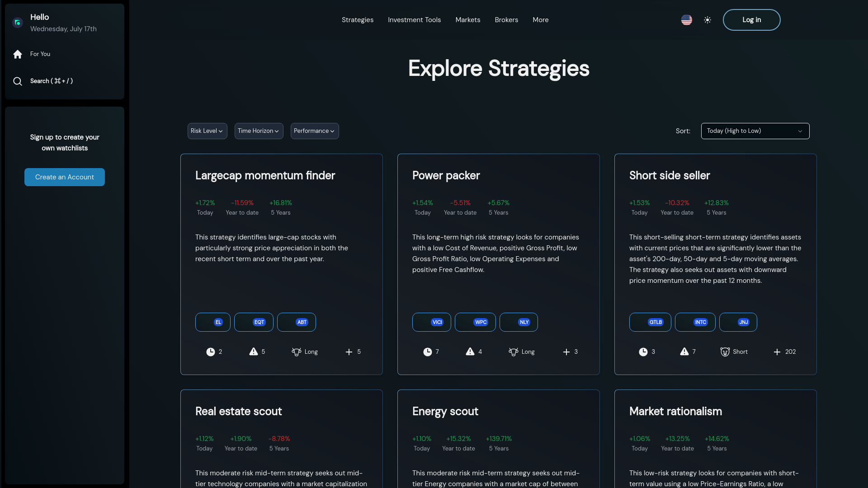The image size is (868, 488).
Task: Expand the Risk Level filter dropdown
Action: click(x=207, y=131)
